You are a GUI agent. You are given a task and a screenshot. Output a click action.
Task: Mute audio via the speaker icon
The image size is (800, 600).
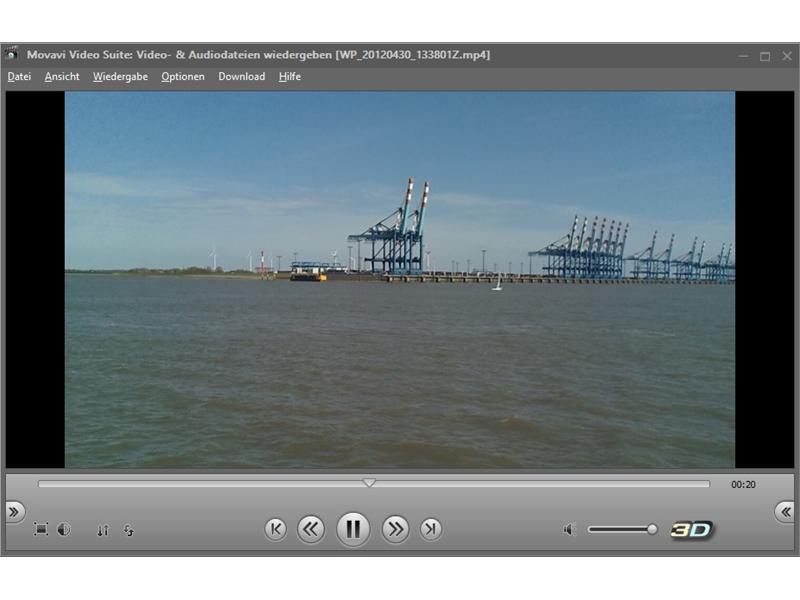(569, 530)
